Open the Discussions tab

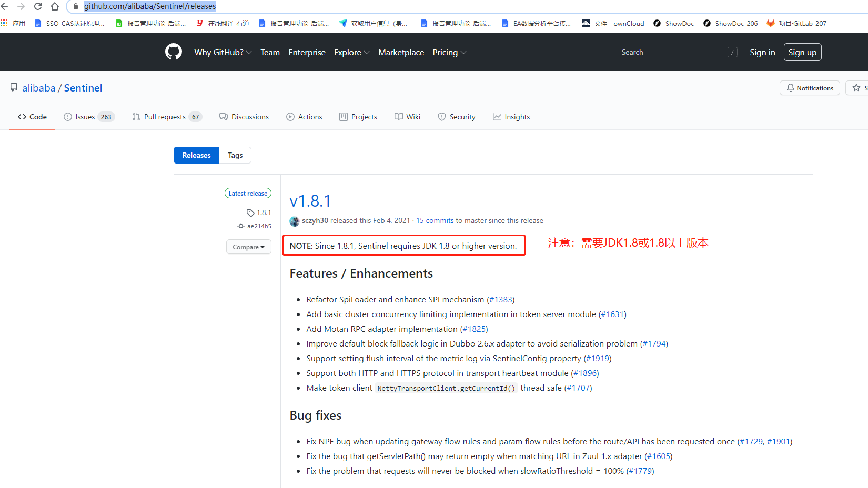tap(244, 117)
